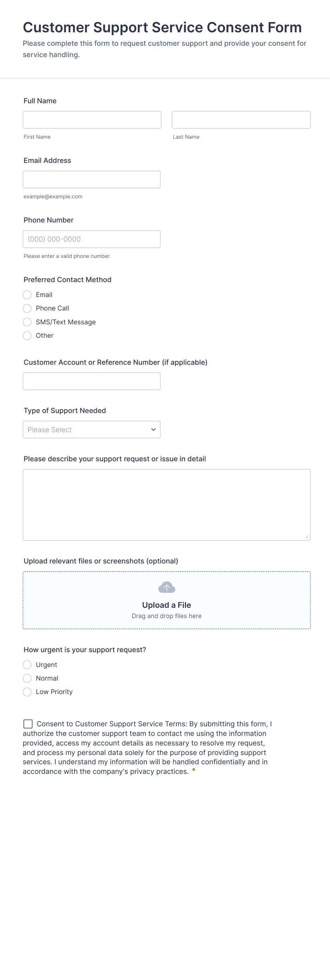The image size is (330, 980).
Task: Click the cloud upload icon
Action: coord(166,587)
